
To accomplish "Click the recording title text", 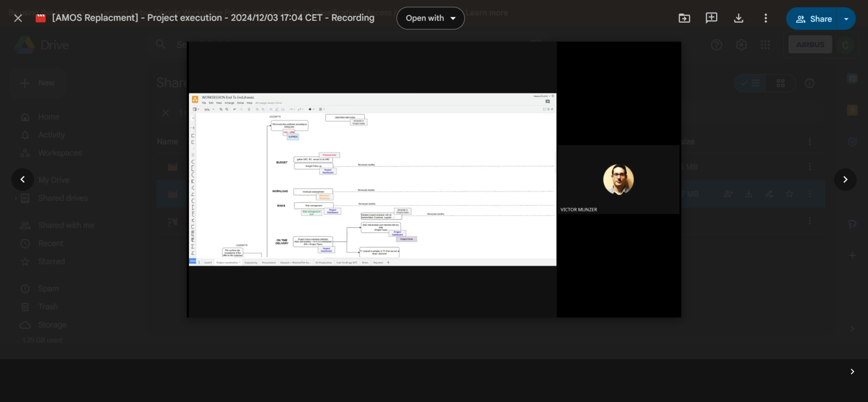I will click(213, 18).
